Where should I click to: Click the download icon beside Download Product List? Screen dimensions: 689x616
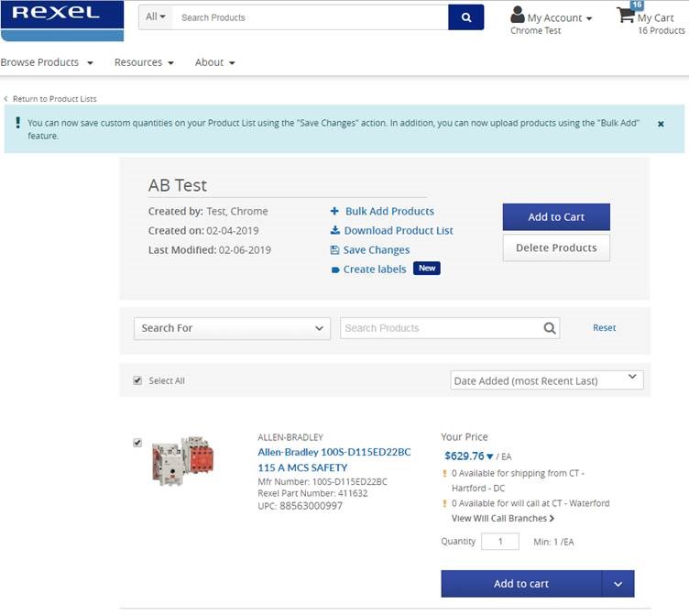334,230
